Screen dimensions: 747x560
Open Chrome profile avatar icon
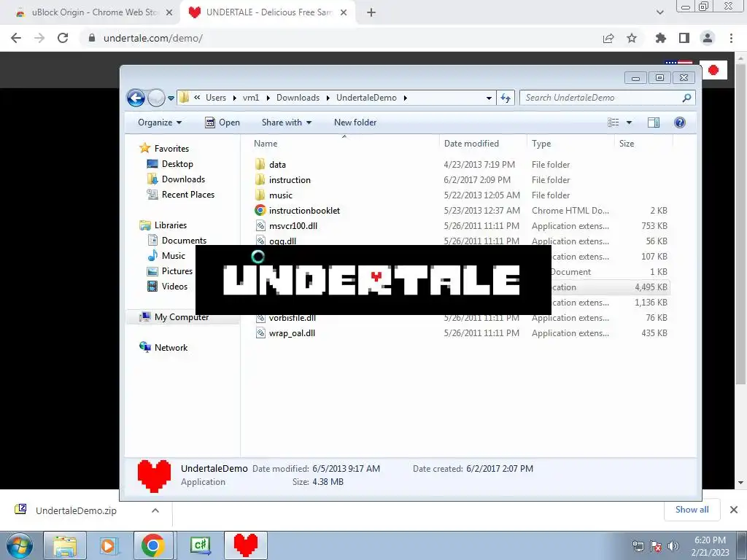tap(708, 38)
